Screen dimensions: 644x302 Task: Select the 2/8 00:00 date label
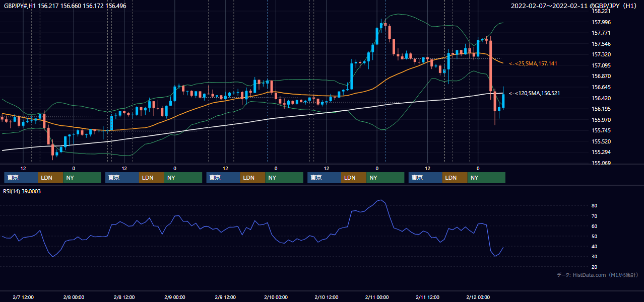(x=74, y=297)
